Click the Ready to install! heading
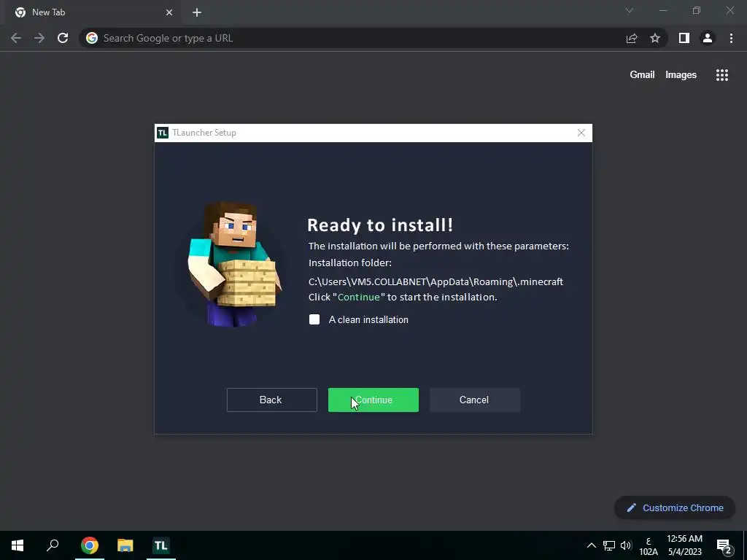 [379, 225]
